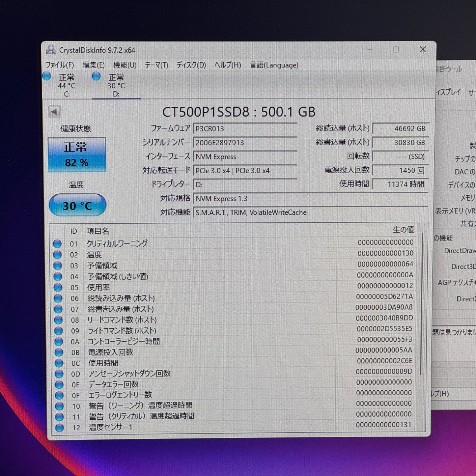
Task: Click status orb for row 09 ライトコマンド数
Action: pyautogui.click(x=58, y=330)
